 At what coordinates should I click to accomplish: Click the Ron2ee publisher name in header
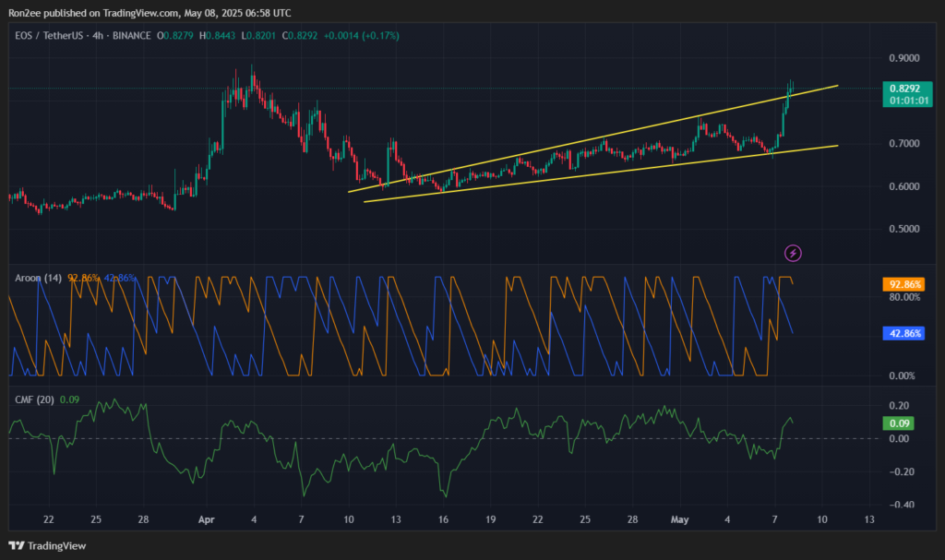[26, 13]
